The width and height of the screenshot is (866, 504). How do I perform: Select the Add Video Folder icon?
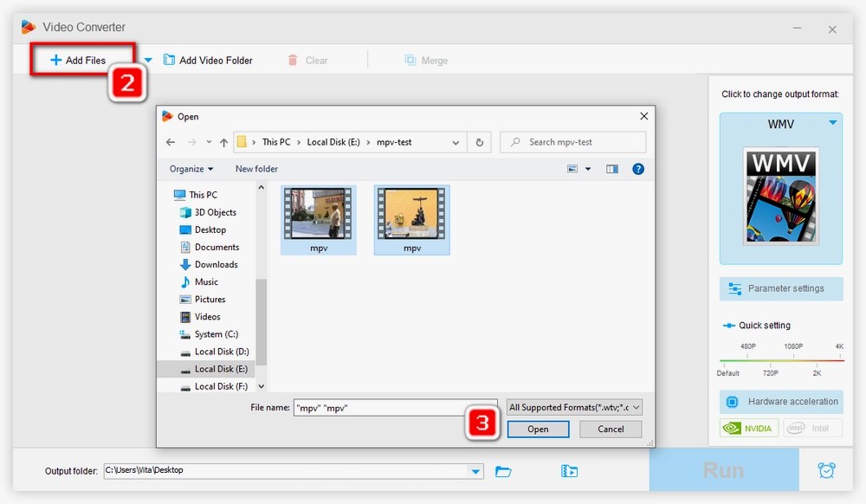coord(168,60)
